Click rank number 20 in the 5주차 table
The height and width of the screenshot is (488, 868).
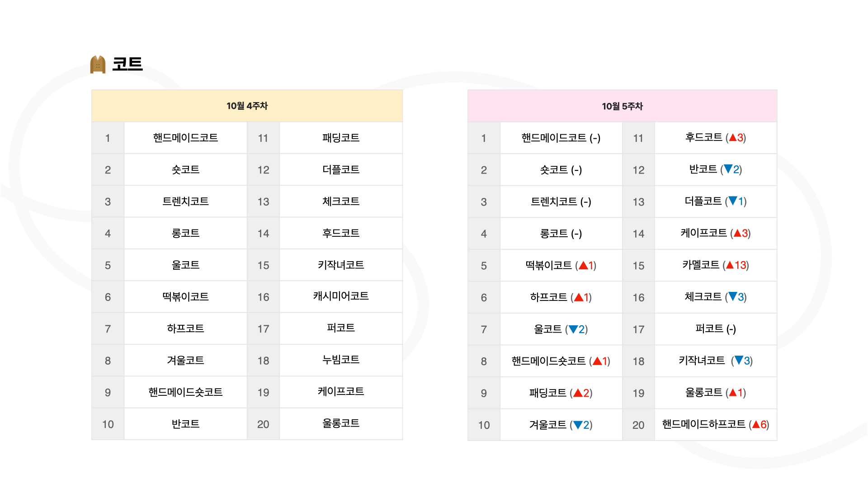[x=638, y=425]
